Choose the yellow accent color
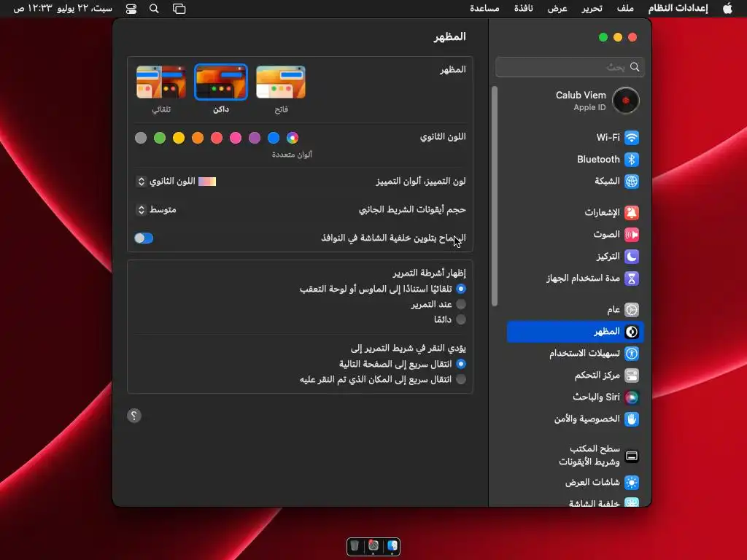747x560 pixels. [x=179, y=138]
